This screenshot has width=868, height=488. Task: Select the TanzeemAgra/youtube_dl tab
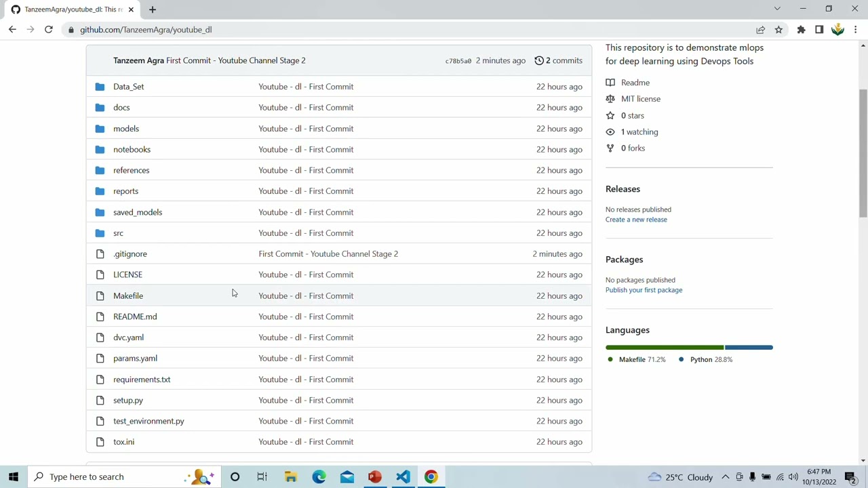[x=71, y=9]
